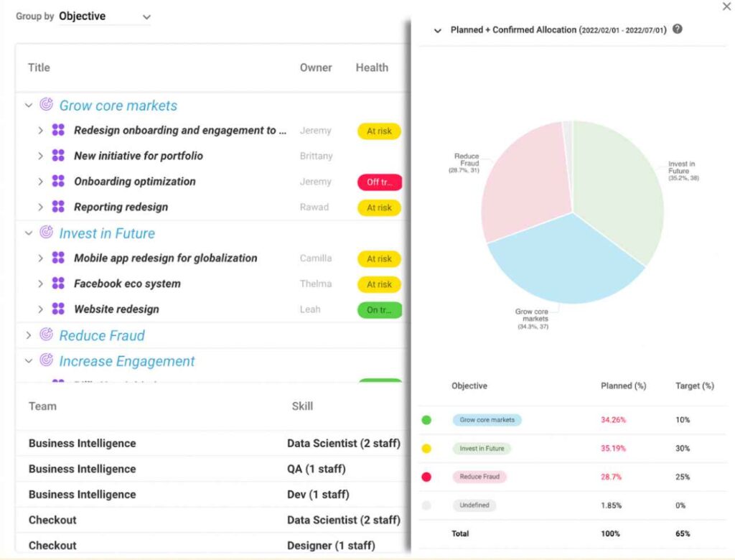This screenshot has height=560, width=735.
Task: Open the Website redesign initiative
Action: (x=117, y=309)
